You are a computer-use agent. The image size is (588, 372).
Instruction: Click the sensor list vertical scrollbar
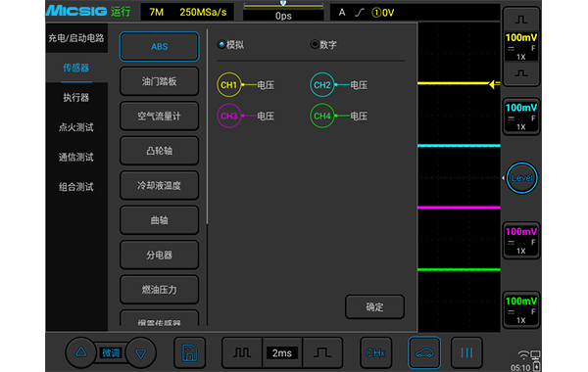[207, 126]
